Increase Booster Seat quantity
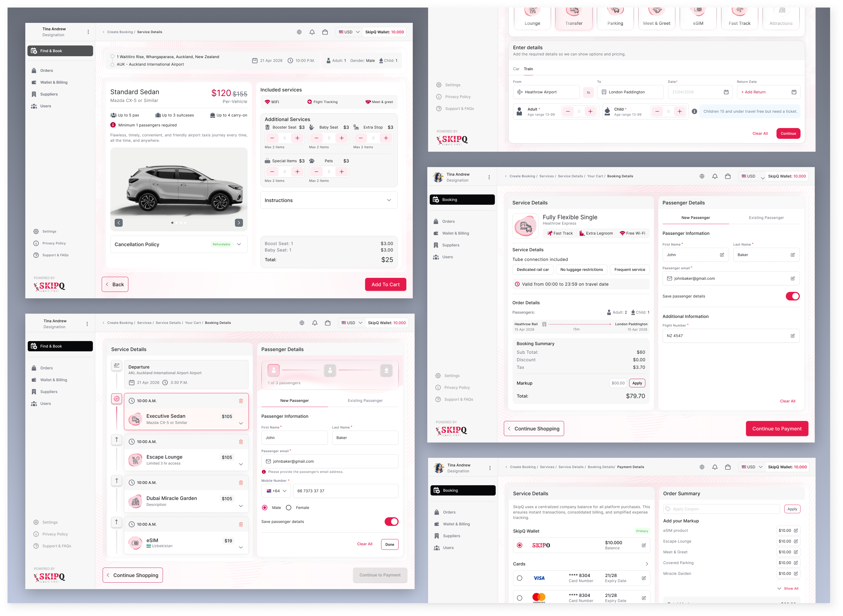Viewport: 843px width, 616px height. (297, 138)
